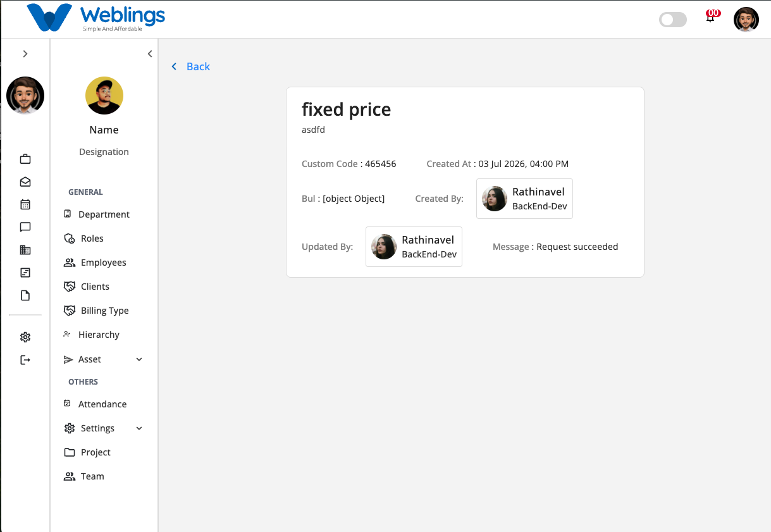Screen dimensions: 771x532
Task: Open the Billing Type menu item
Action: (104, 311)
